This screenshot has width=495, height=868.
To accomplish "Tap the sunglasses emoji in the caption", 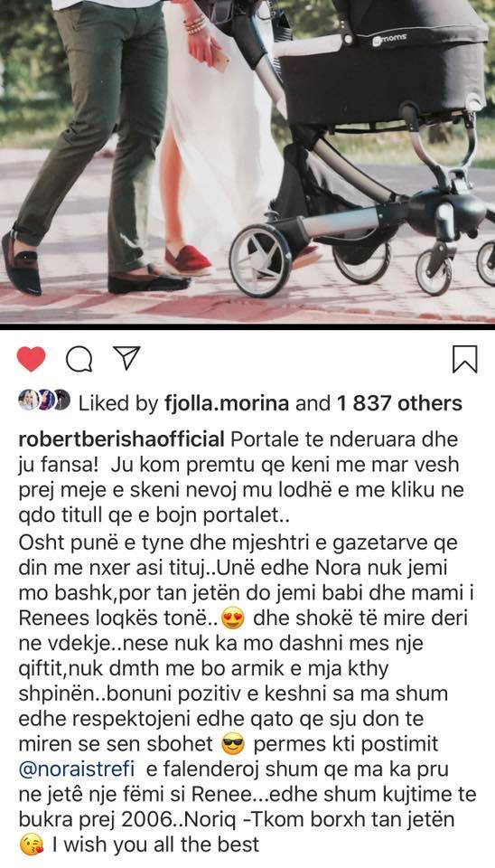I will click(233, 745).
